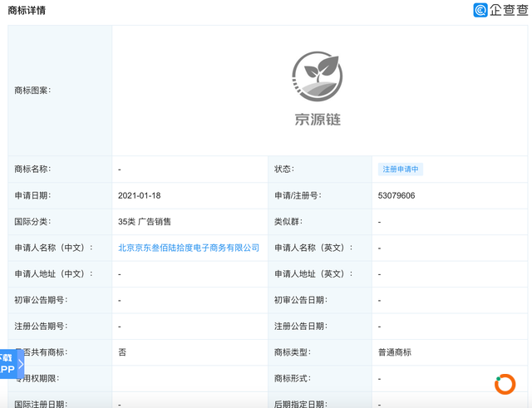
Task: Click the 申请日期 label
Action: click(32, 196)
